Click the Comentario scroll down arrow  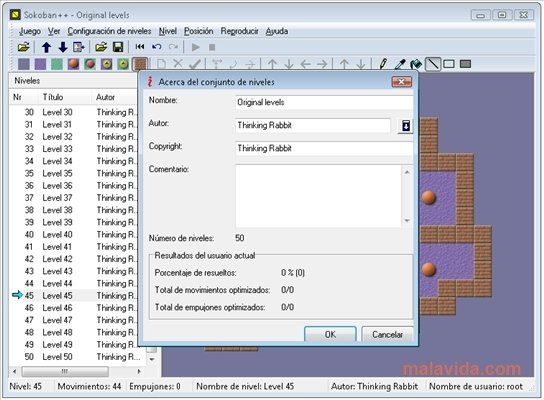407,221
